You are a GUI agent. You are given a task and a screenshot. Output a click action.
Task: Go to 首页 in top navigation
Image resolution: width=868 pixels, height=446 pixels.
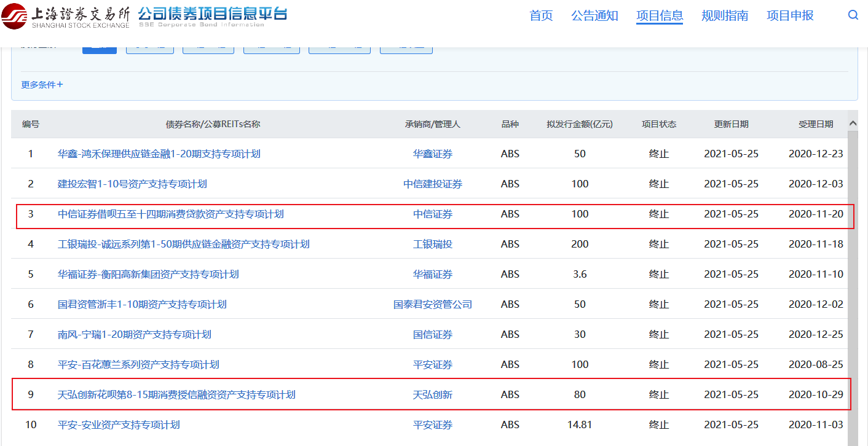[541, 16]
